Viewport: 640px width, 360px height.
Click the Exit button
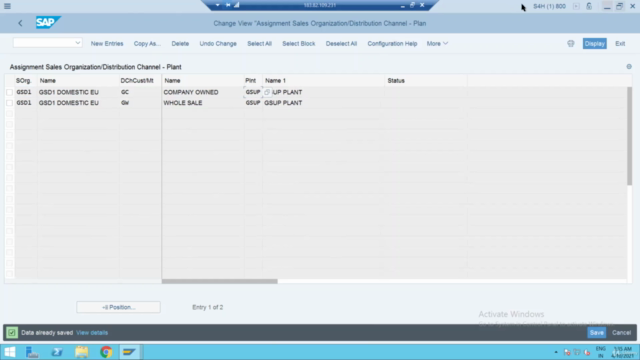click(x=620, y=44)
